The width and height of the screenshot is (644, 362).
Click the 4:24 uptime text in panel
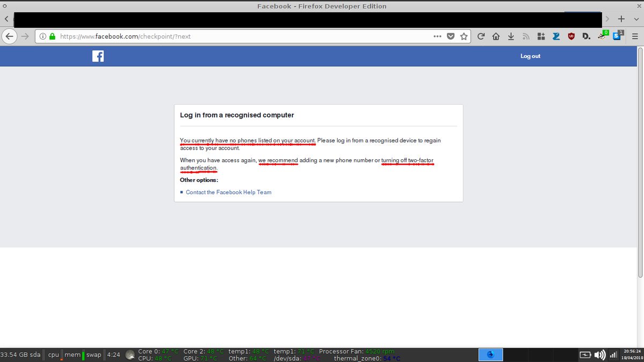point(113,354)
